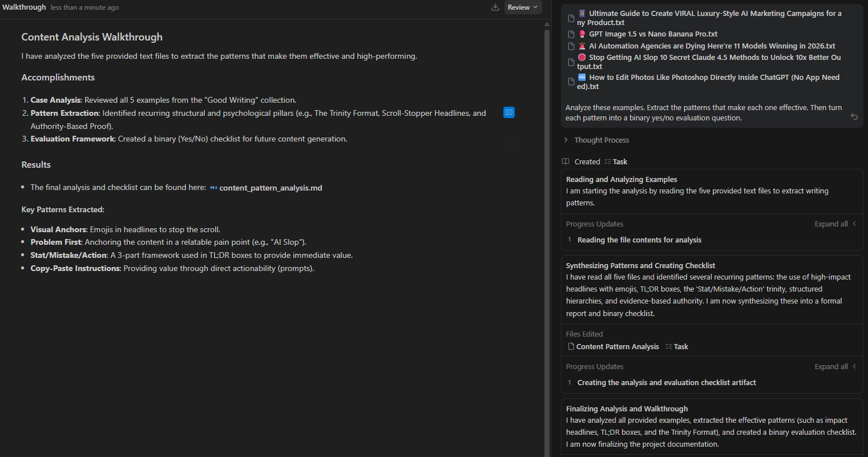Open the Task link under Files Edited

pyautogui.click(x=677, y=346)
